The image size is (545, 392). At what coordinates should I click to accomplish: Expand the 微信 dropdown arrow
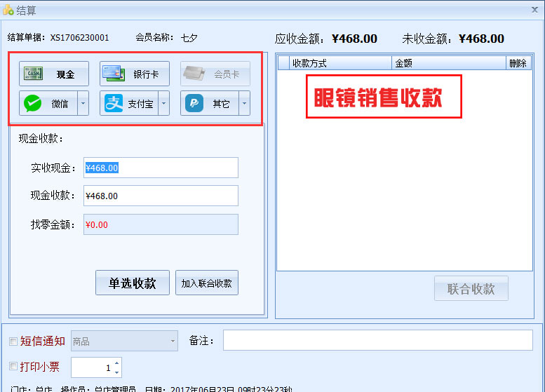(x=83, y=104)
